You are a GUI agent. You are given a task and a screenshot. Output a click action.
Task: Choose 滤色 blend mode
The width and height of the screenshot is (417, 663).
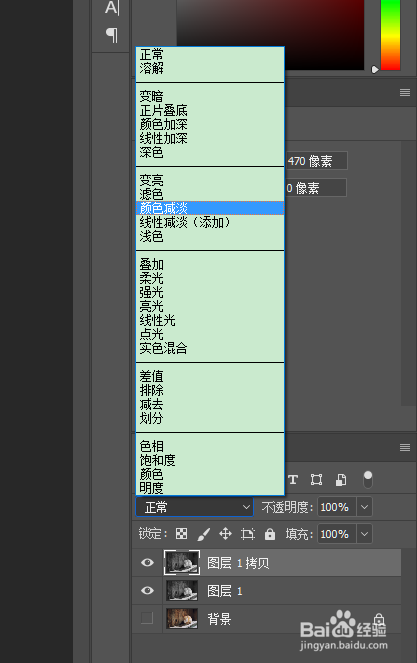click(x=210, y=194)
